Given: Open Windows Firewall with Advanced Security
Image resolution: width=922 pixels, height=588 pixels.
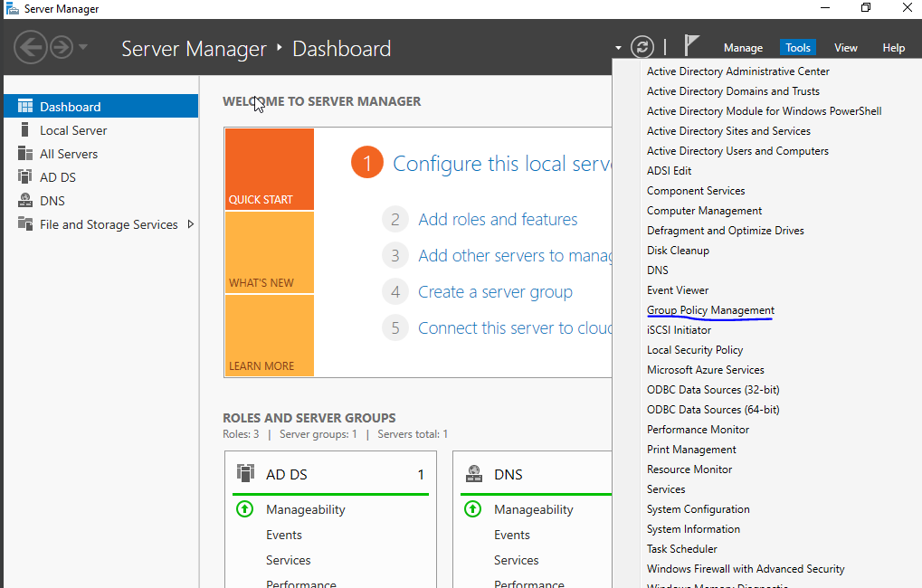Looking at the screenshot, I should pyautogui.click(x=746, y=569).
